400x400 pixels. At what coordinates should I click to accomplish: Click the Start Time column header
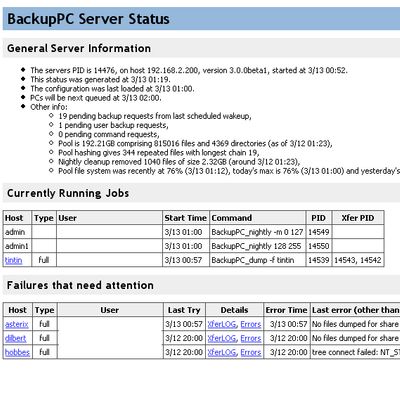pyautogui.click(x=186, y=218)
